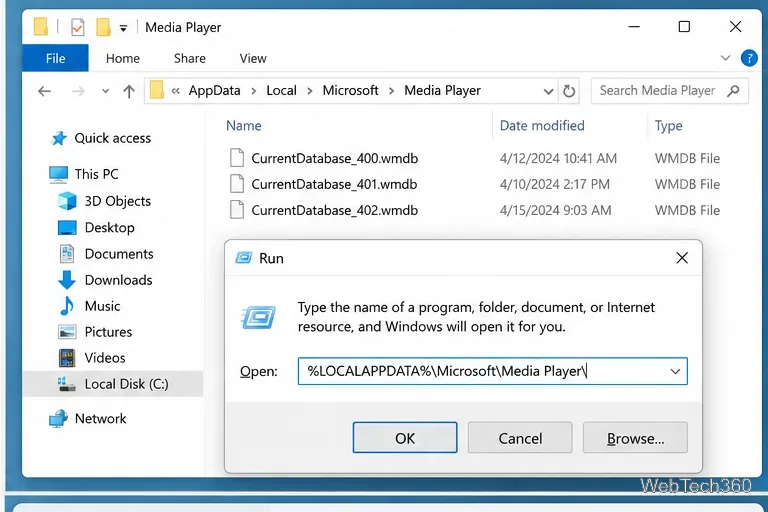This screenshot has height=512, width=768.
Task: Open Downloads in the sidebar
Action: 119,280
